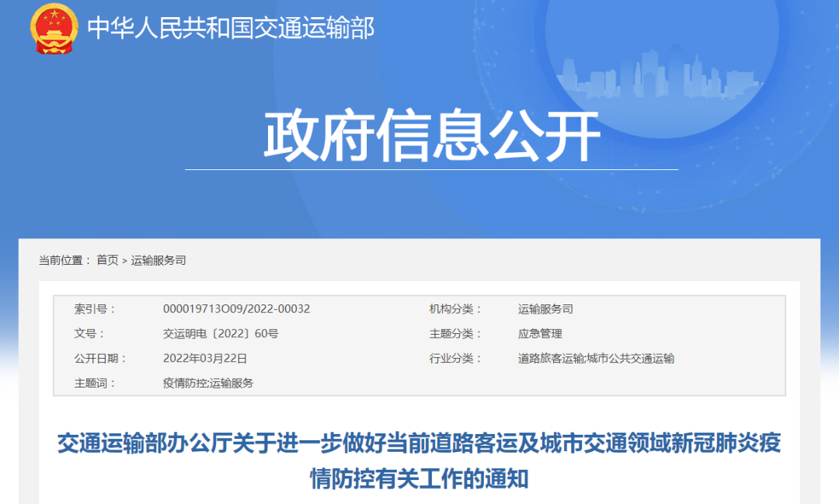Click the 行业分类 label

(455, 359)
